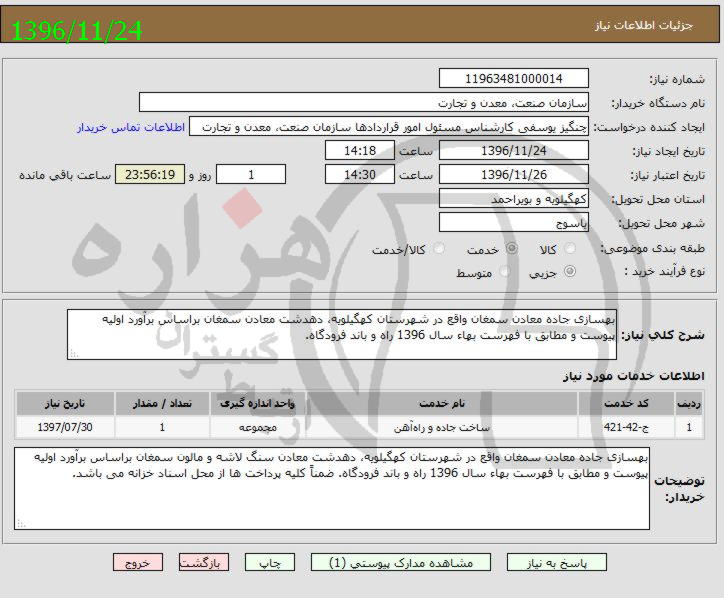
Task: Click the need number field 11963481000014
Action: pyautogui.click(x=513, y=78)
